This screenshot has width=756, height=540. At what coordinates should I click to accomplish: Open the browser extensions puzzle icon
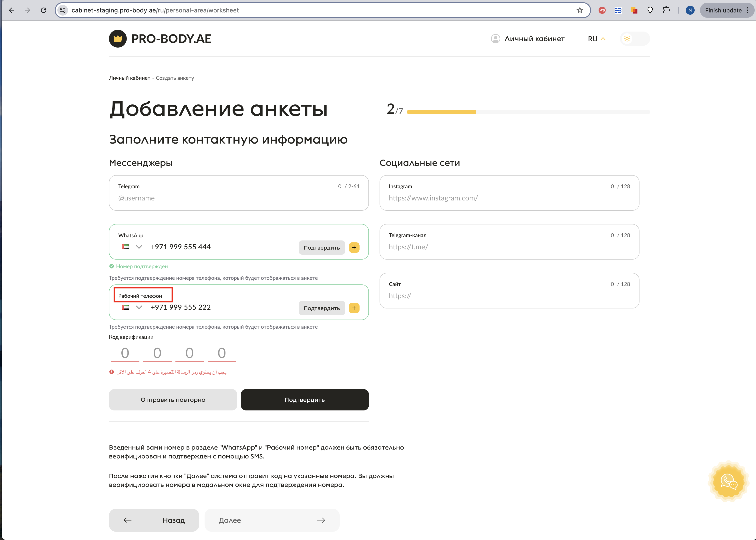(x=666, y=10)
